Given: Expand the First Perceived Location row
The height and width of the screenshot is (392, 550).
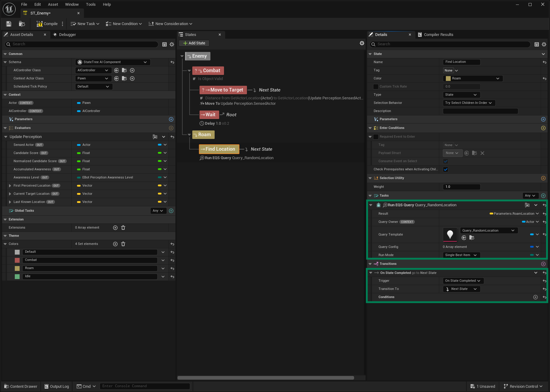Looking at the screenshot, I should pos(10,186).
